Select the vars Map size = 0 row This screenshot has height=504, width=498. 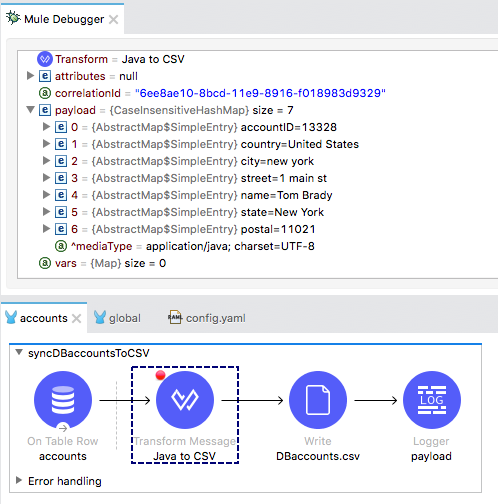(x=102, y=263)
